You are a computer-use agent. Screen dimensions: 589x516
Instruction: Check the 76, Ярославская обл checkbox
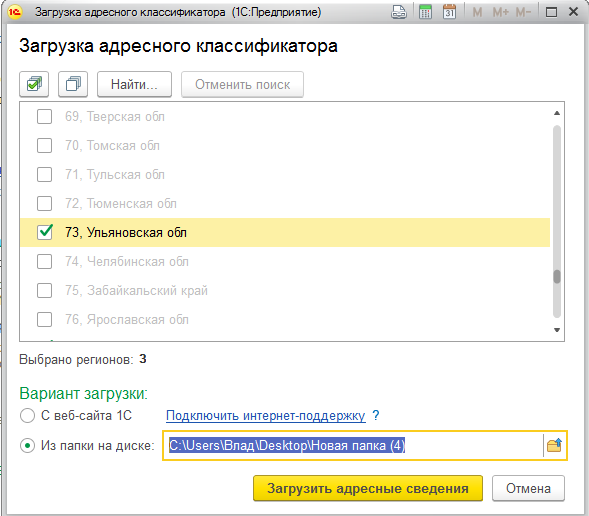44,320
